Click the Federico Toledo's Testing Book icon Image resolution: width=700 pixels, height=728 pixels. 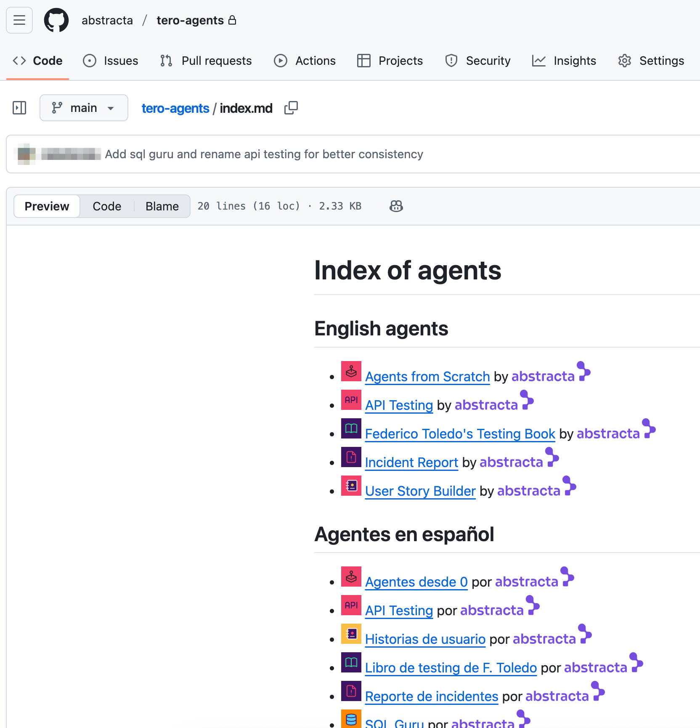click(351, 428)
